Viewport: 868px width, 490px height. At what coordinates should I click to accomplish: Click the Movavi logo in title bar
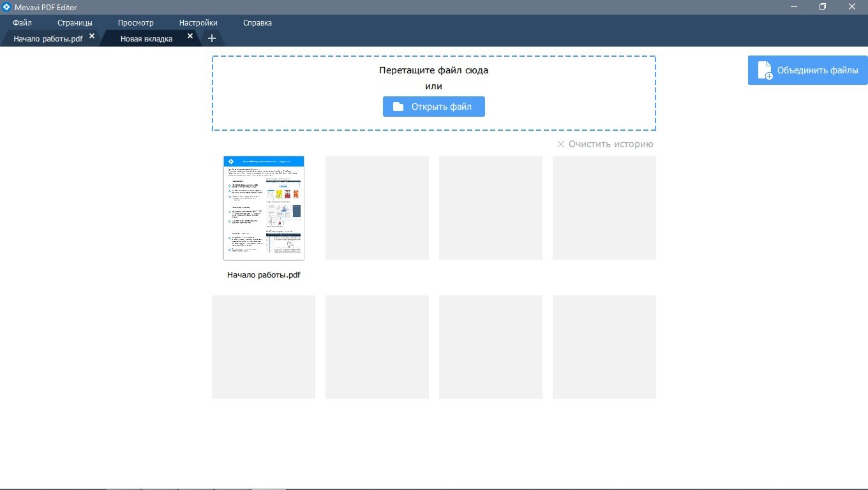[6, 7]
